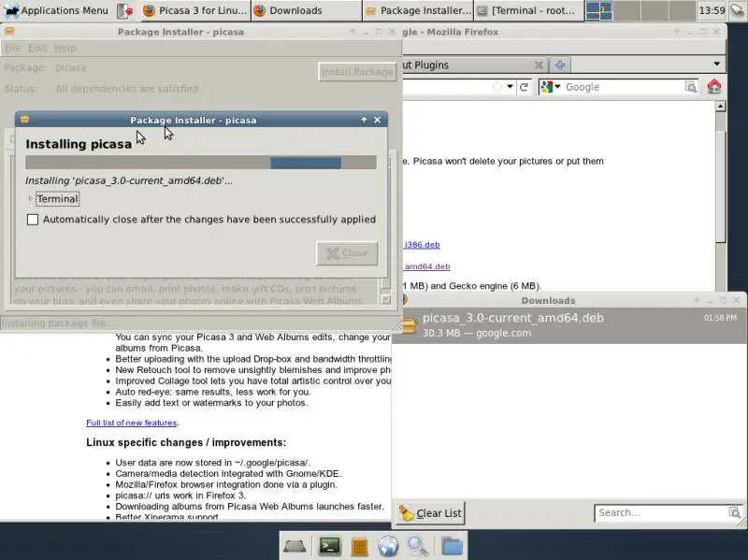Click the dialog window menu icon in title bar

point(25,120)
